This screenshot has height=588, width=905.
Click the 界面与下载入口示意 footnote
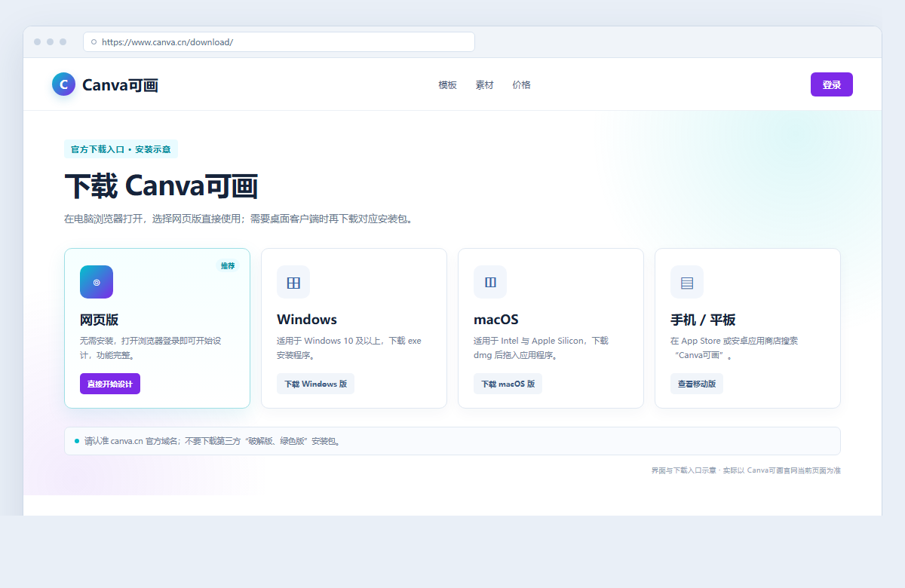pos(746,470)
